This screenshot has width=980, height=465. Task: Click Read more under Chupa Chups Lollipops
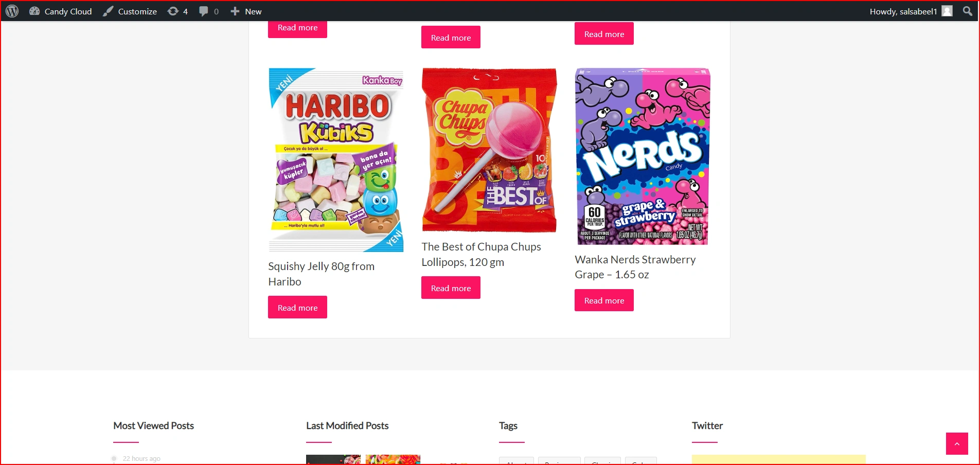tap(451, 288)
